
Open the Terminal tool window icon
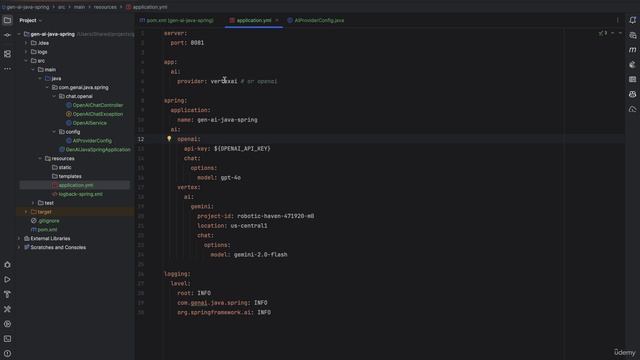[7, 338]
